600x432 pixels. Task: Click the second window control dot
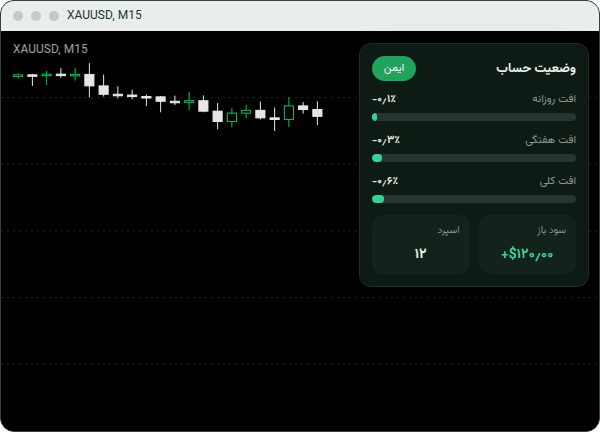[36, 16]
